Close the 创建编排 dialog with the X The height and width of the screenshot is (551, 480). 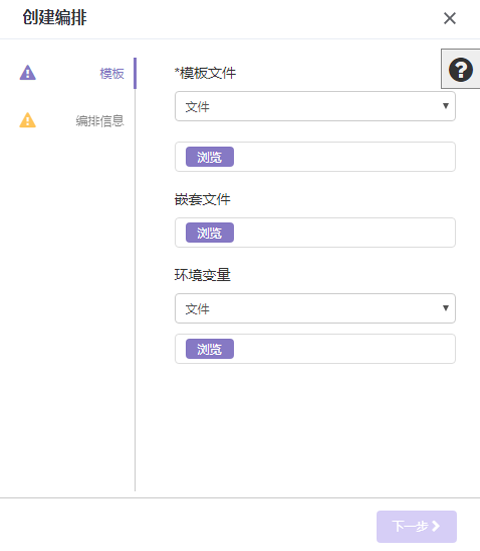tap(450, 18)
